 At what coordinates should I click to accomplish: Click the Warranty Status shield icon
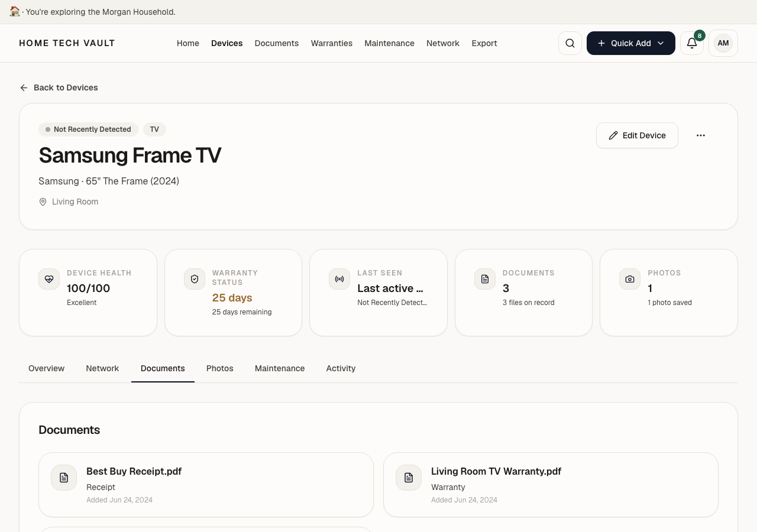195,279
